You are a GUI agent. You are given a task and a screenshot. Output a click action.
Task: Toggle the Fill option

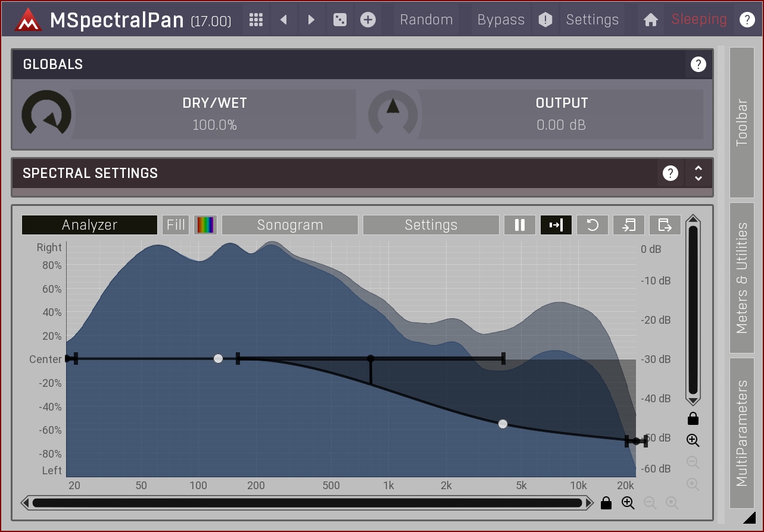[176, 225]
